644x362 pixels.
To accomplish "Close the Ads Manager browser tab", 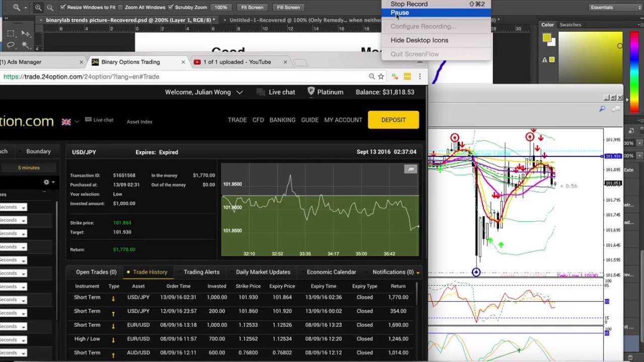I will click(x=81, y=62).
